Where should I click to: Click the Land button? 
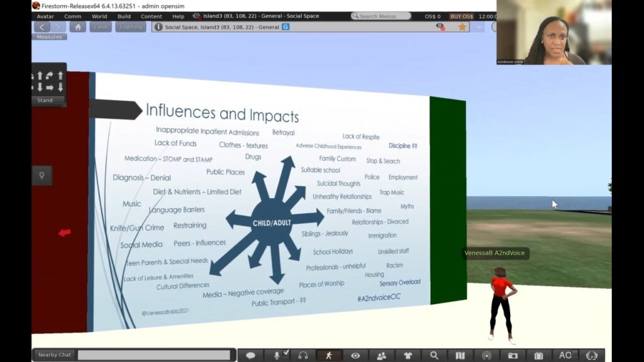pyautogui.click(x=100, y=27)
